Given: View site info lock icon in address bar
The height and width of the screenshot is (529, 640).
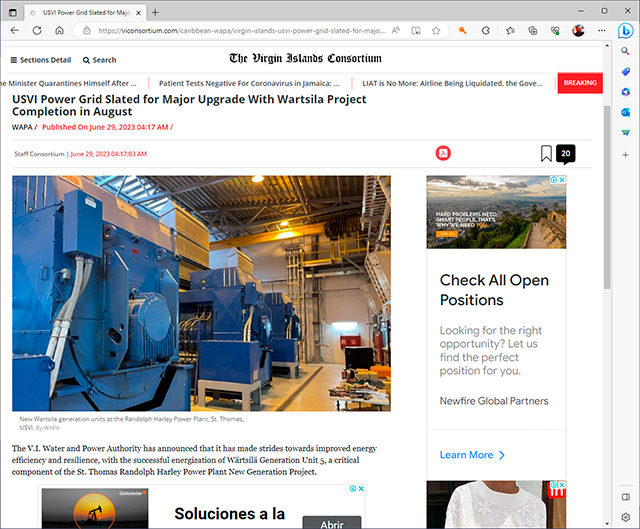Looking at the screenshot, I should tap(87, 31).
